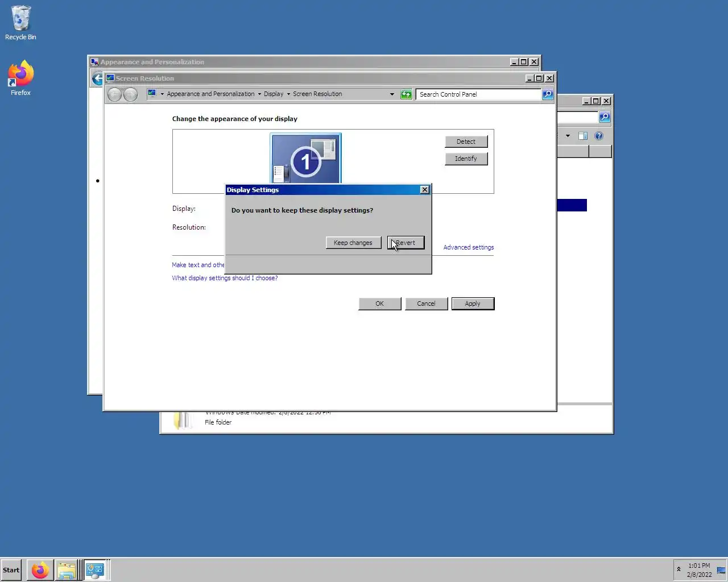Click Screen Resolution breadcrumb segment
This screenshot has width=728, height=582.
click(317, 94)
